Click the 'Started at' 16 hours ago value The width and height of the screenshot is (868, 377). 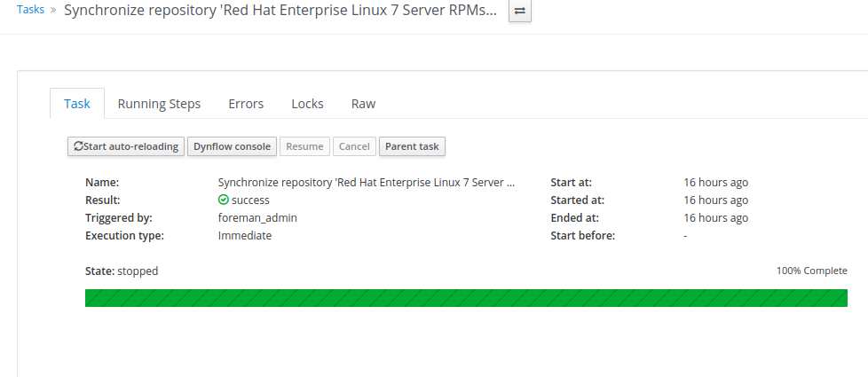point(715,200)
